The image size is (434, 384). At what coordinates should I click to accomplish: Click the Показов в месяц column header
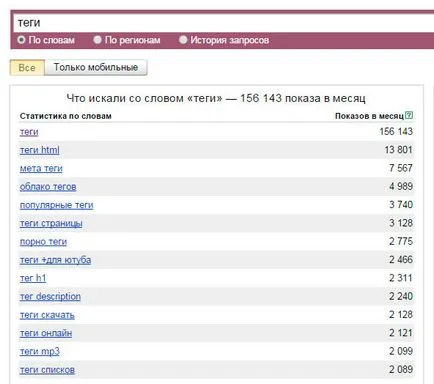coord(369,116)
